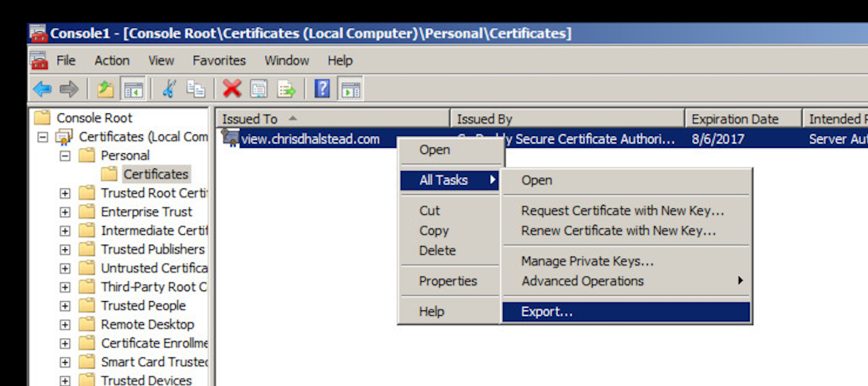Click the Export List toolbar icon
Viewport: 868px width, 386px height.
click(286, 89)
